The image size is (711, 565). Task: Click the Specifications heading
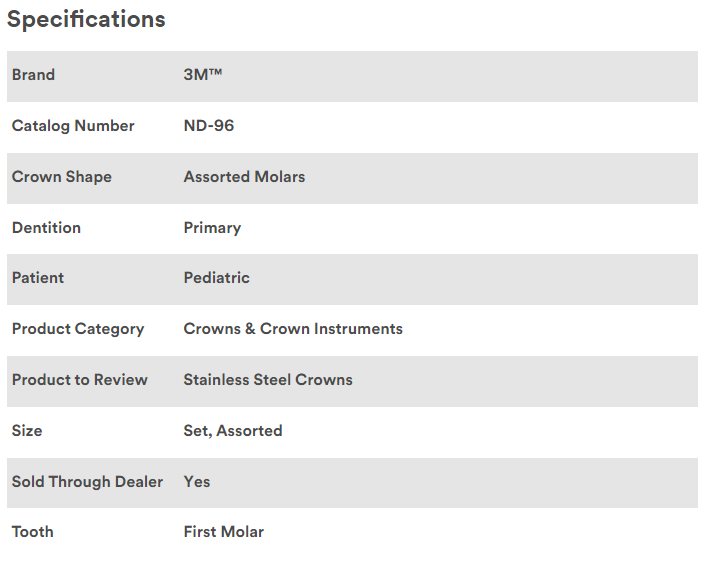pyautogui.click(x=86, y=19)
